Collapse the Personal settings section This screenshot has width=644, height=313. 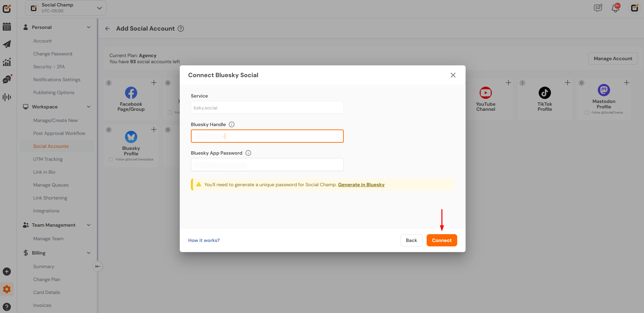pos(89,27)
